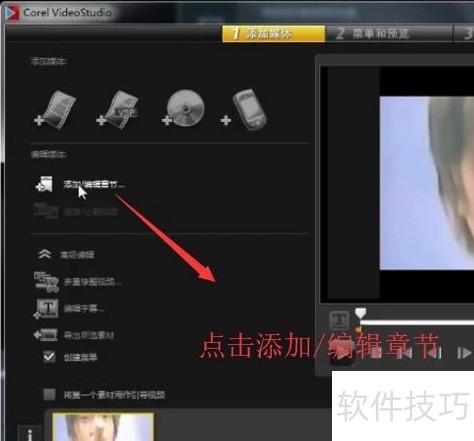Click the import from disc icon
The width and height of the screenshot is (474, 441).
coord(183,108)
